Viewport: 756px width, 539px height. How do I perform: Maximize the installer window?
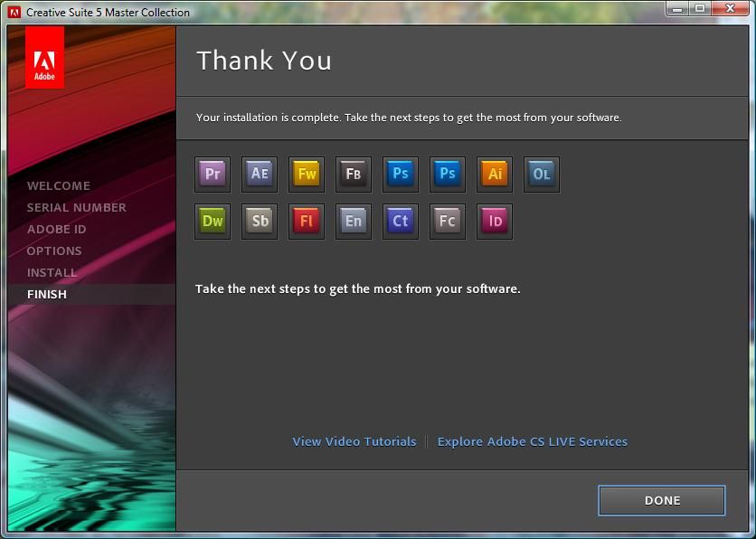pyautogui.click(x=700, y=9)
